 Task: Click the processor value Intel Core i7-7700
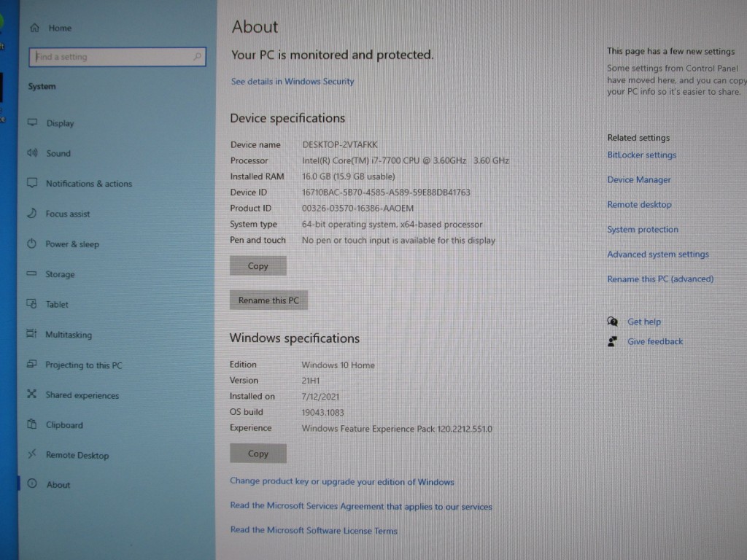click(406, 160)
